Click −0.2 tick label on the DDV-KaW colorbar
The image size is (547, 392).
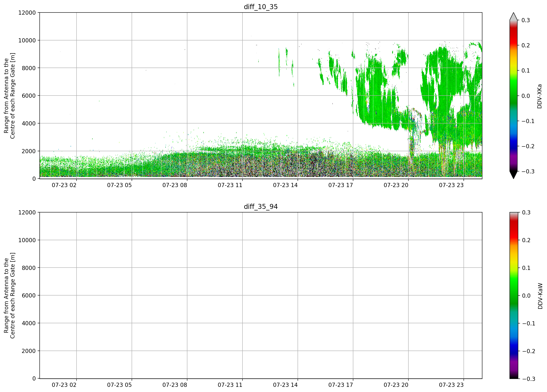coord(528,351)
